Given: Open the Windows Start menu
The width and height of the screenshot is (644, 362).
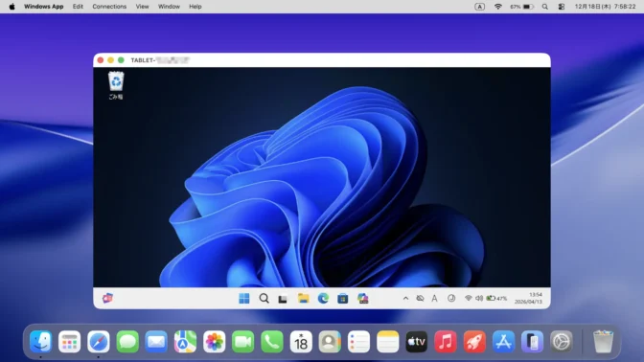Looking at the screenshot, I should click(244, 299).
